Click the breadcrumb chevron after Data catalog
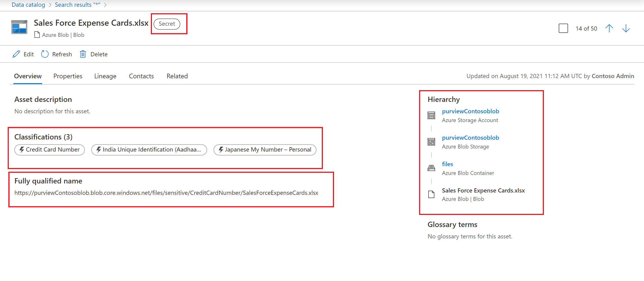The image size is (644, 281). tap(50, 5)
